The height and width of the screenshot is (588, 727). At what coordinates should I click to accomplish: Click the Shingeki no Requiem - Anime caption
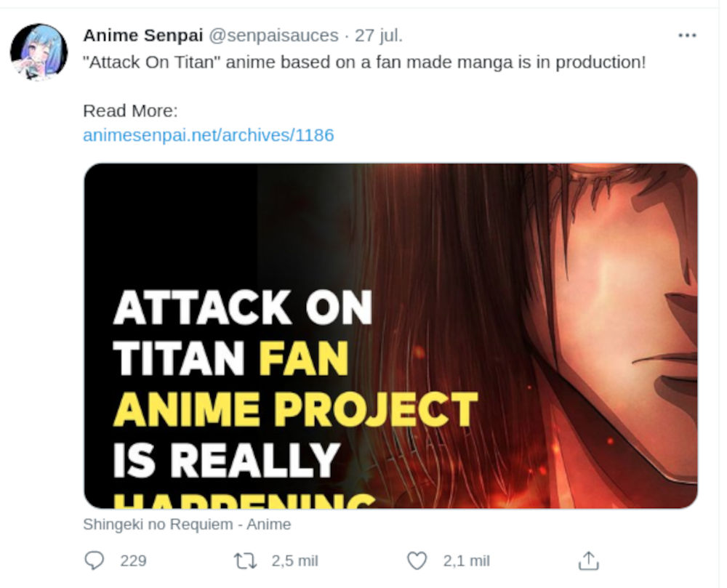pos(187,524)
